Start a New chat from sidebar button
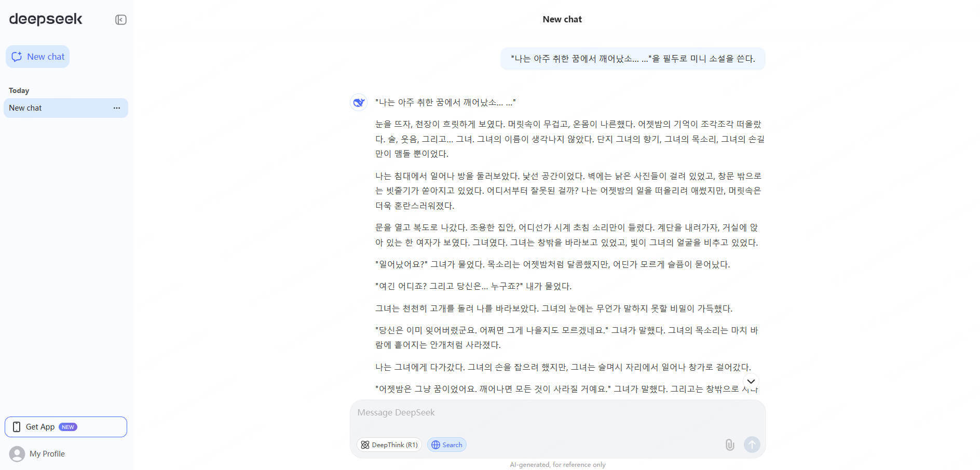The width and height of the screenshot is (980, 470). pos(37,57)
